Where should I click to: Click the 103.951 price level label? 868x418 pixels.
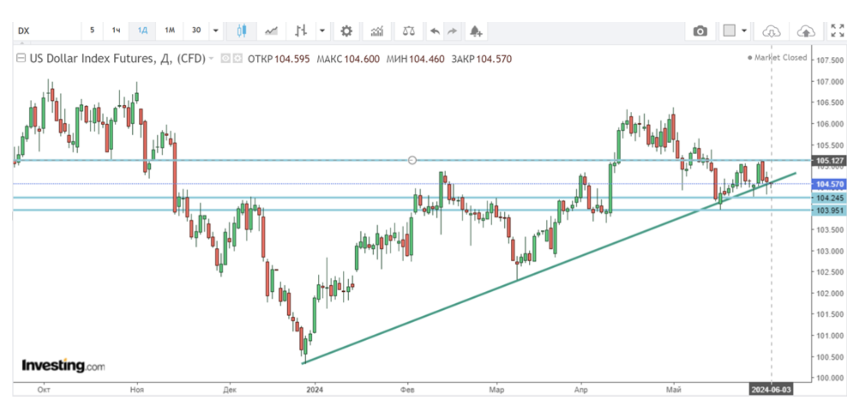click(829, 210)
